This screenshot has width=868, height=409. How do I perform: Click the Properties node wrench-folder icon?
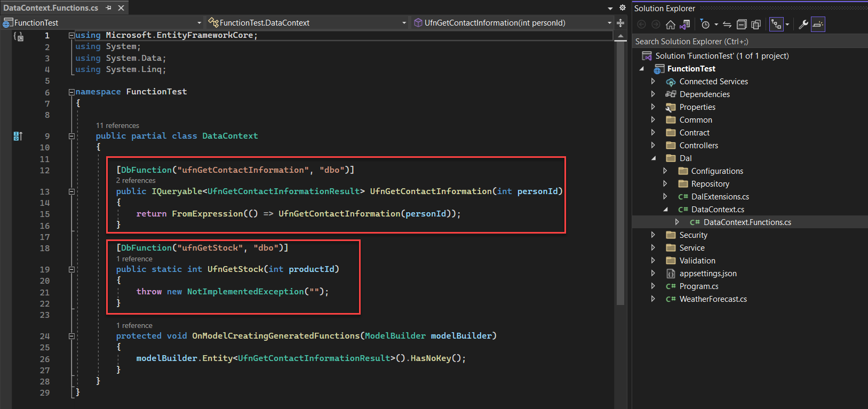click(671, 107)
